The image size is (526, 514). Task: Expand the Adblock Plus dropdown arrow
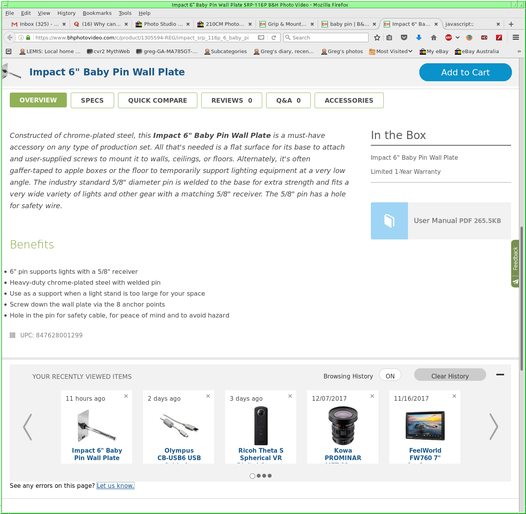click(457, 38)
